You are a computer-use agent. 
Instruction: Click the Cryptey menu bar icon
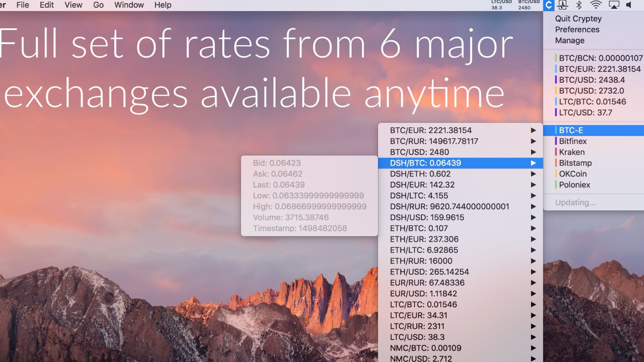point(549,5)
